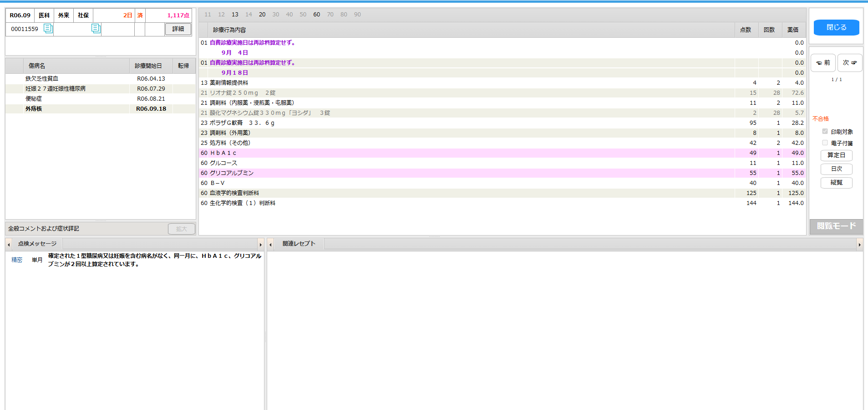Click the 薬価 column header

pos(793,30)
